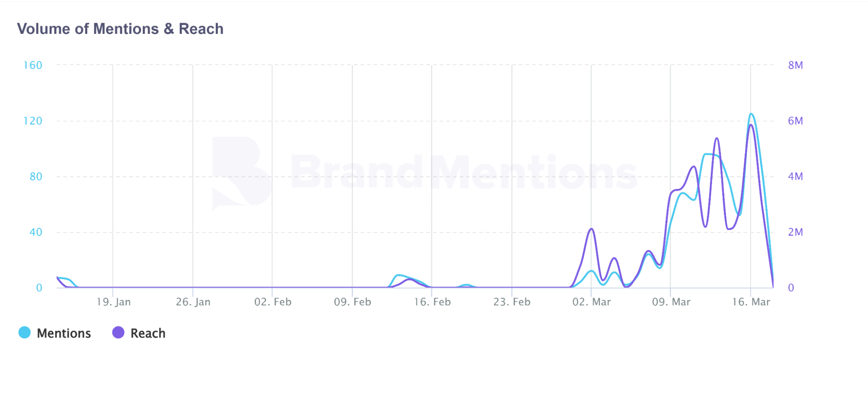Select the 16. Feb date label
Viewport: 868px width, 417px height.
click(x=432, y=302)
